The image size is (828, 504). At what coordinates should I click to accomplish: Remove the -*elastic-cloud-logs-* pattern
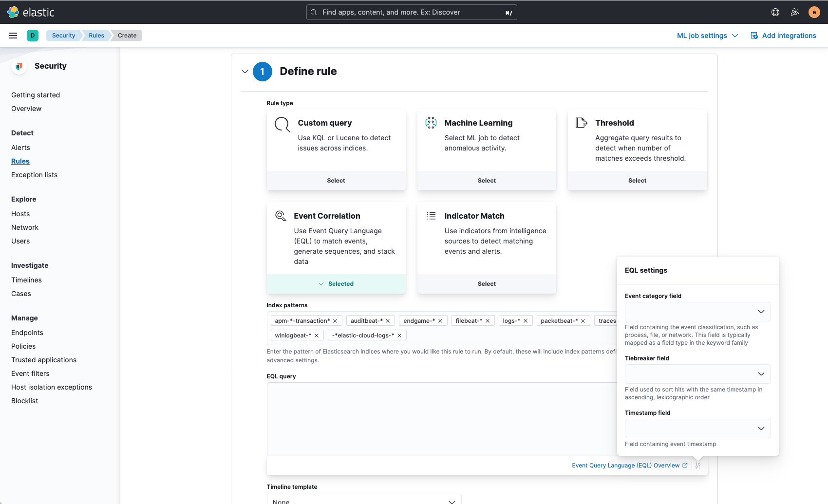(399, 336)
